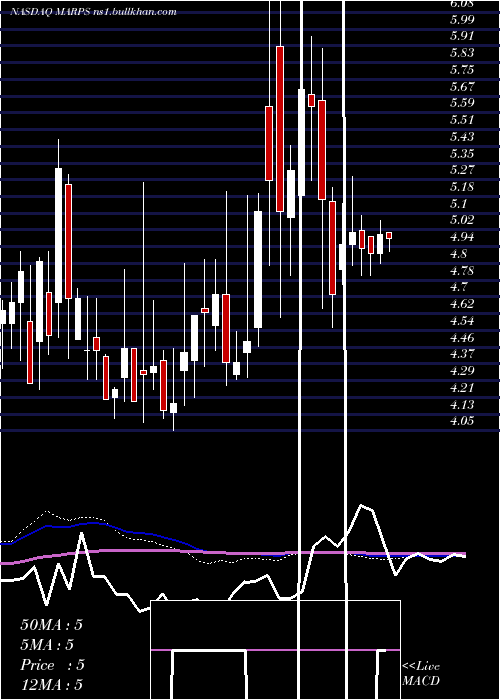Click the 5.51 price axis label
The width and height of the screenshot is (500, 700).
click(462, 120)
